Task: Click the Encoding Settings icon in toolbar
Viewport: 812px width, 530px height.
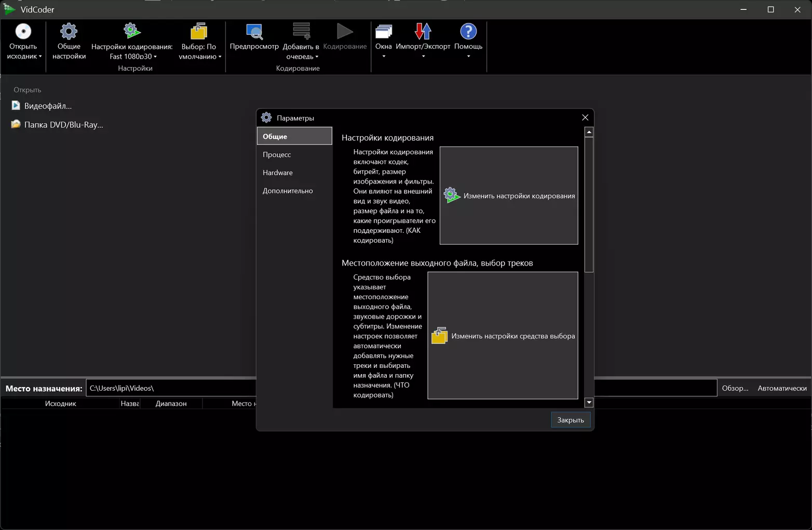Action: 132,31
